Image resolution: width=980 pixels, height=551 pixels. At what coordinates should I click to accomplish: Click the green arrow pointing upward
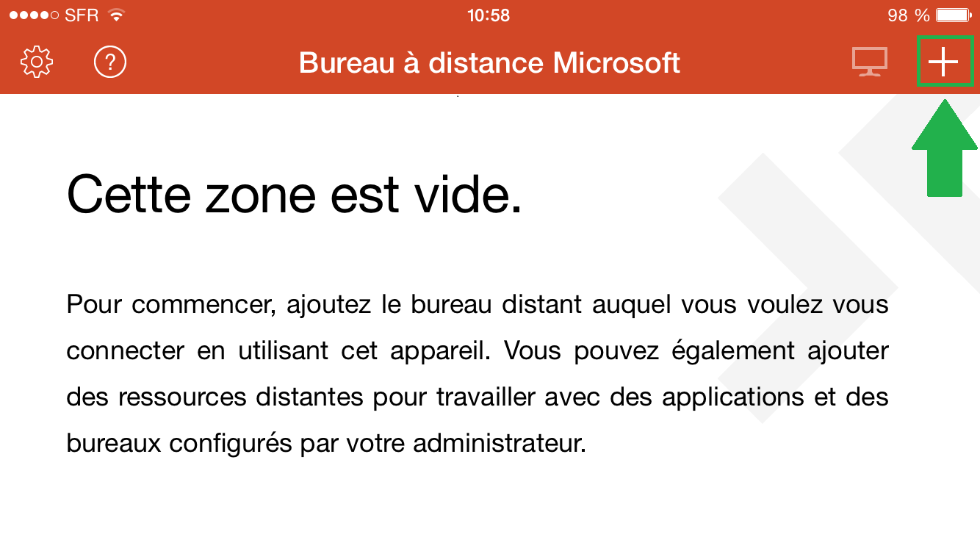(944, 148)
